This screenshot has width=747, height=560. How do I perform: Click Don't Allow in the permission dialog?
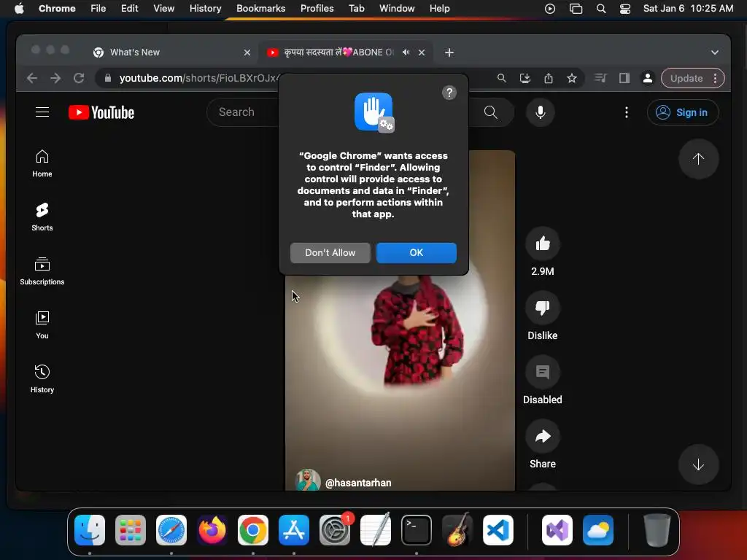point(330,252)
